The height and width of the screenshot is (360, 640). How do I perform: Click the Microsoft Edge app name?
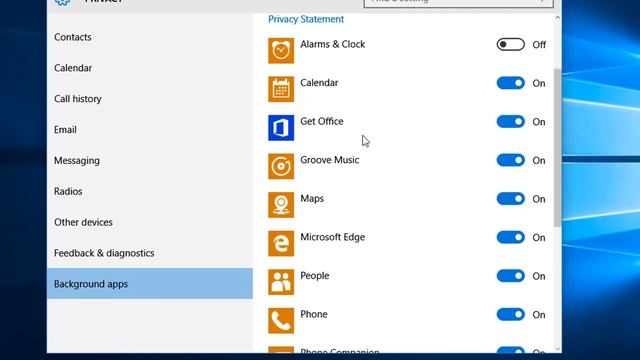[333, 237]
